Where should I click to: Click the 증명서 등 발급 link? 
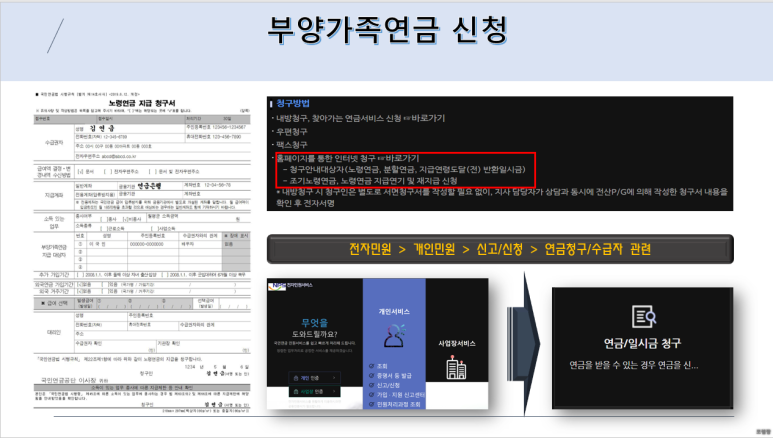[394, 375]
